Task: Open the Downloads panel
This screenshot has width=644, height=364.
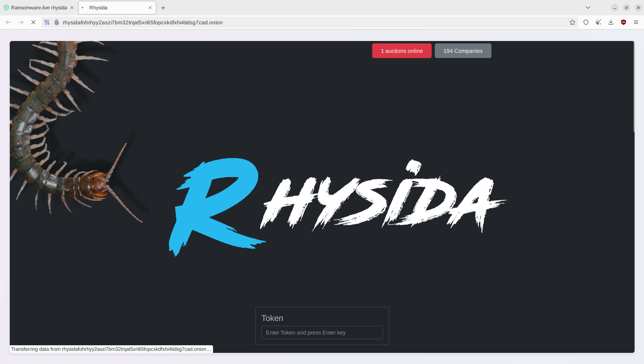Action: tap(611, 22)
